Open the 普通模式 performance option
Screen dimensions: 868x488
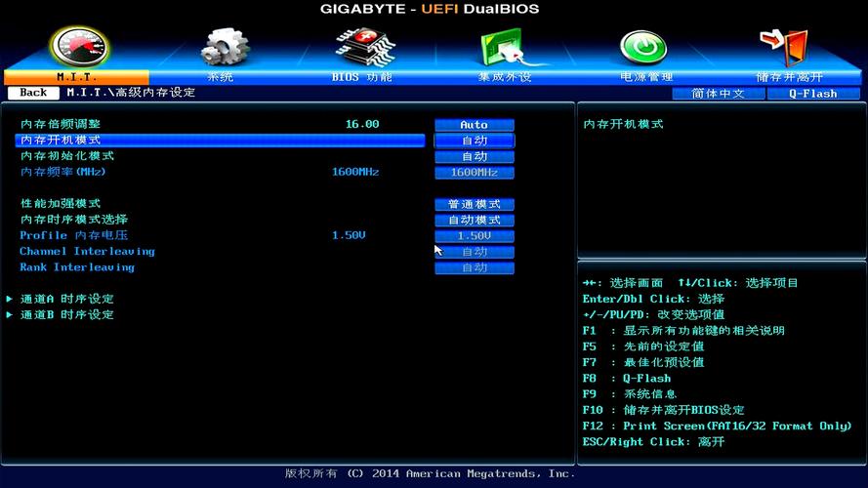[475, 204]
